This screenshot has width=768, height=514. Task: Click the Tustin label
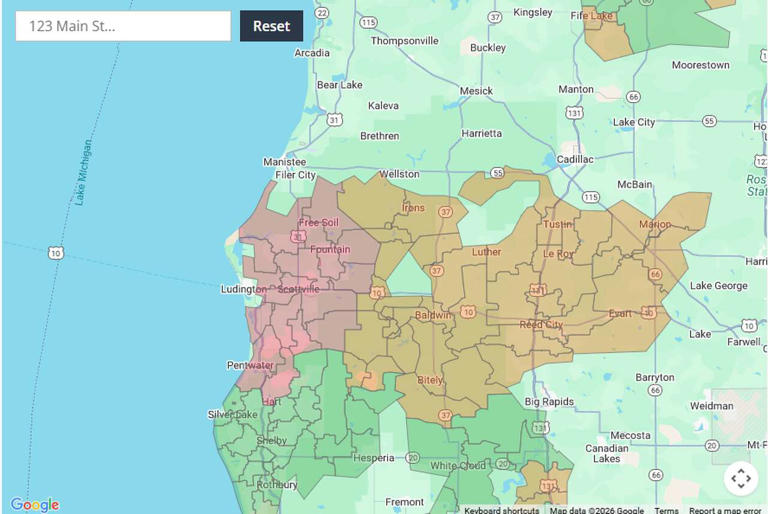557,224
